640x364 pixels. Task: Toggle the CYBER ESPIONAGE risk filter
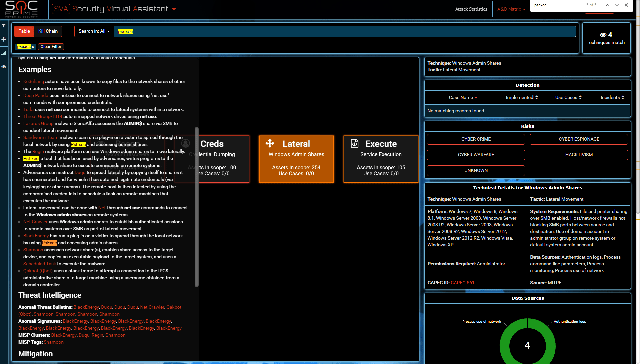579,139
